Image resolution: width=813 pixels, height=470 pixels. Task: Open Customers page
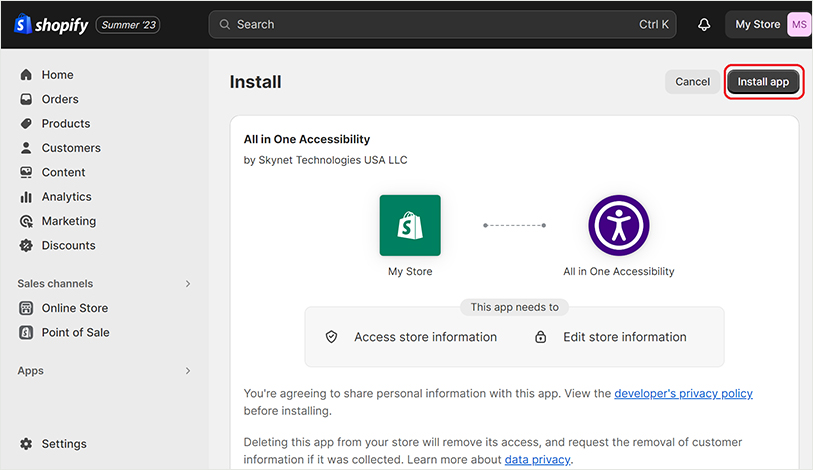(71, 148)
